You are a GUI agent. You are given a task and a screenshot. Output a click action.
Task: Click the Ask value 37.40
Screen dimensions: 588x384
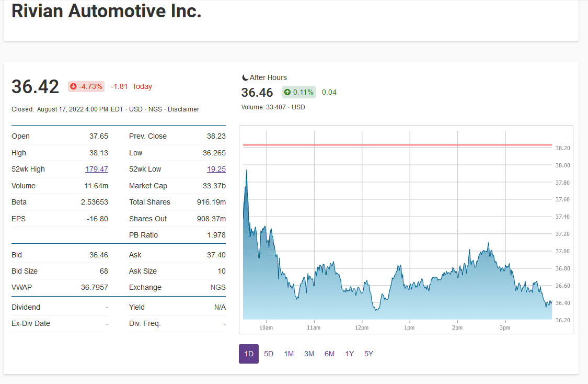216,255
